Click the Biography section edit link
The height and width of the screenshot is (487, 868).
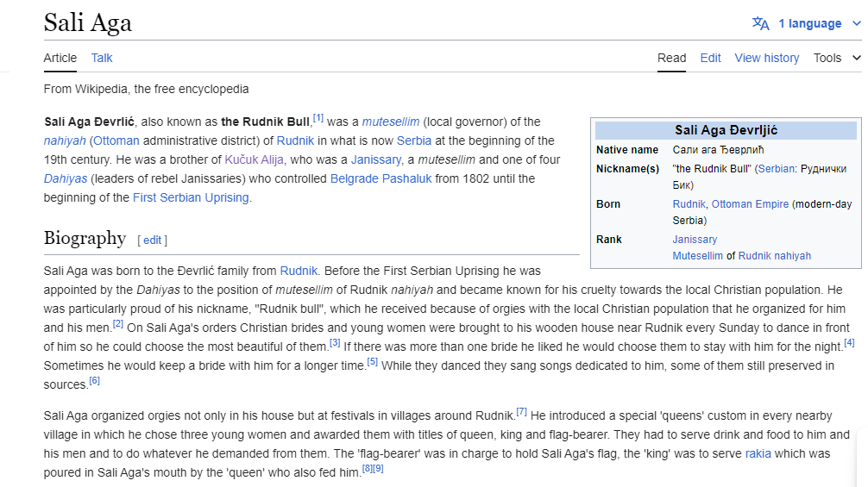click(152, 240)
